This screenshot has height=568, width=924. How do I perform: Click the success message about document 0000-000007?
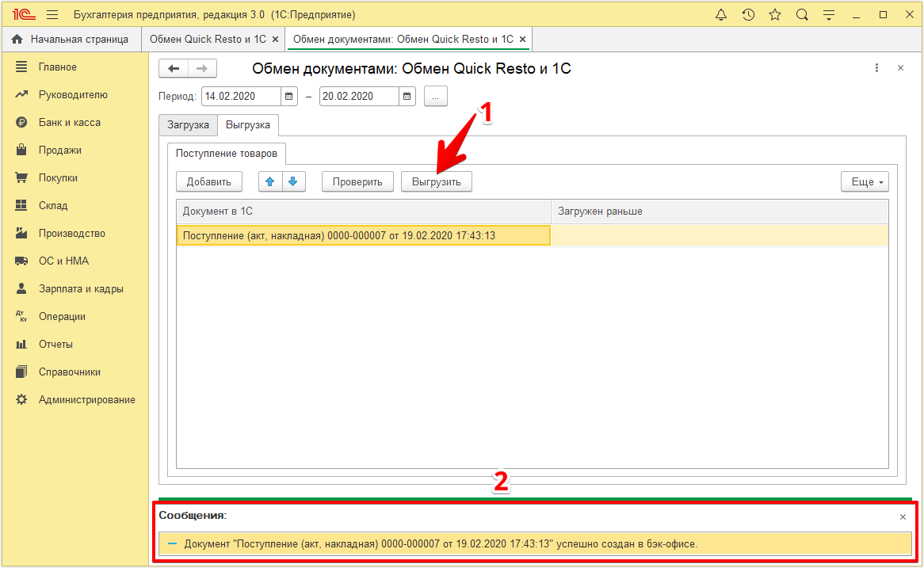[x=535, y=544]
